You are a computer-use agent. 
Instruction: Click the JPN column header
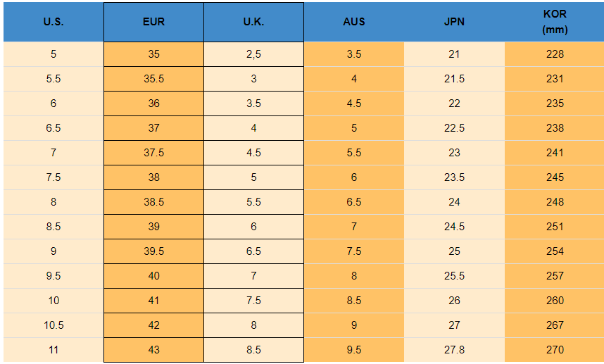[454, 22]
